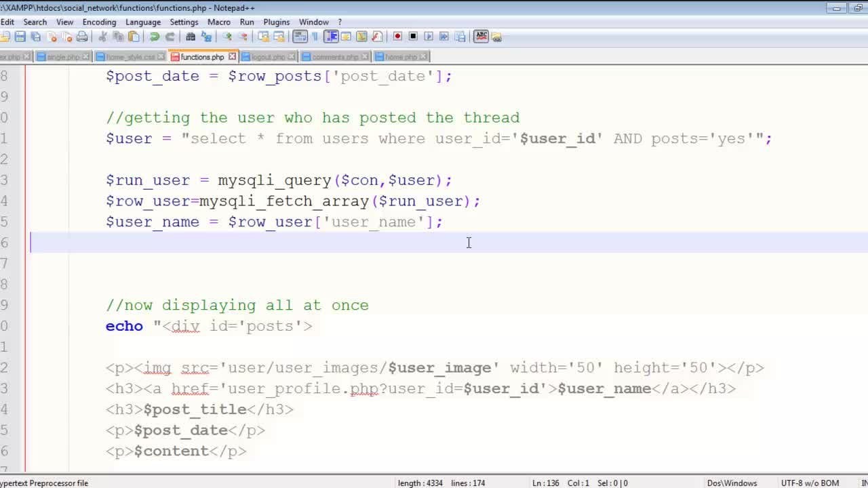Viewport: 868px width, 488px height.
Task: Open the Language menu
Action: pyautogui.click(x=142, y=22)
